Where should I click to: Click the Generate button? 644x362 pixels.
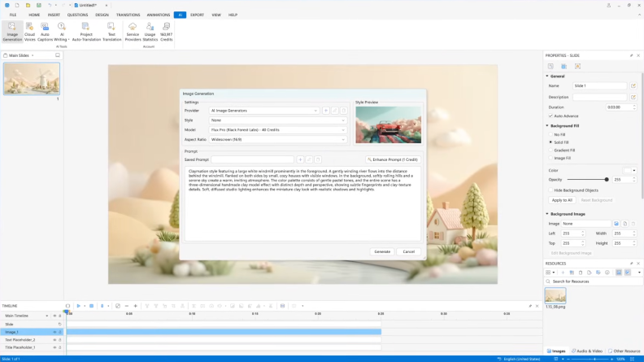382,251
